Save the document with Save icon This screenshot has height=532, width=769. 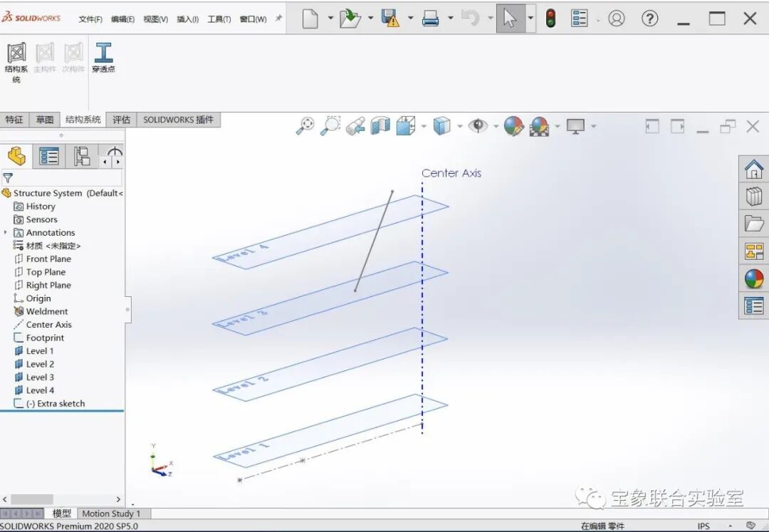(390, 19)
